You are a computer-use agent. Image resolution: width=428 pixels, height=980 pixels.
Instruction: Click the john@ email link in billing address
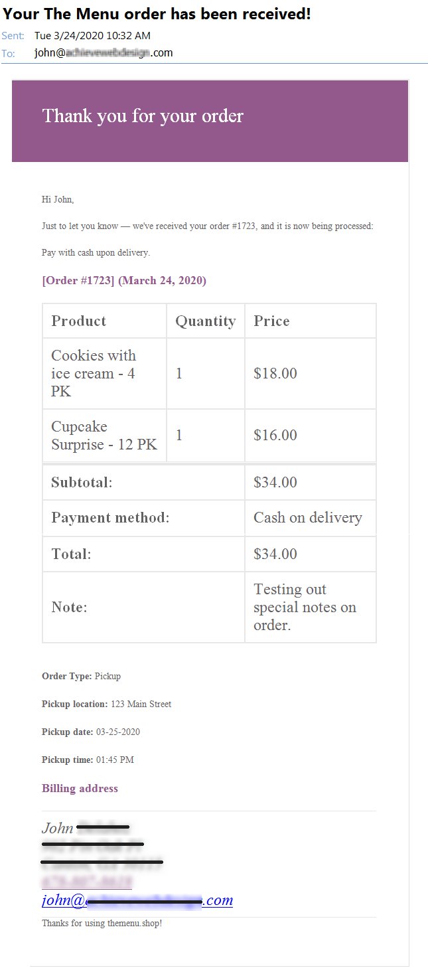137,900
